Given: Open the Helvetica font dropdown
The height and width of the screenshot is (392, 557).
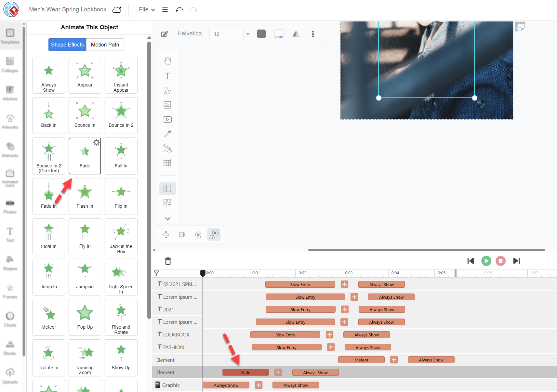Looking at the screenshot, I should 190,33.
